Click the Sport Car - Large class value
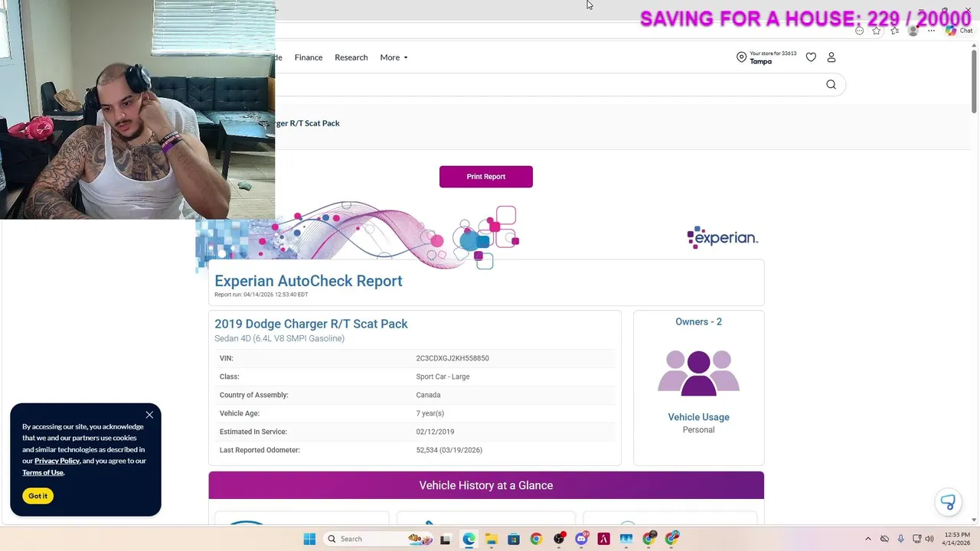This screenshot has width=980, height=551. (x=443, y=377)
